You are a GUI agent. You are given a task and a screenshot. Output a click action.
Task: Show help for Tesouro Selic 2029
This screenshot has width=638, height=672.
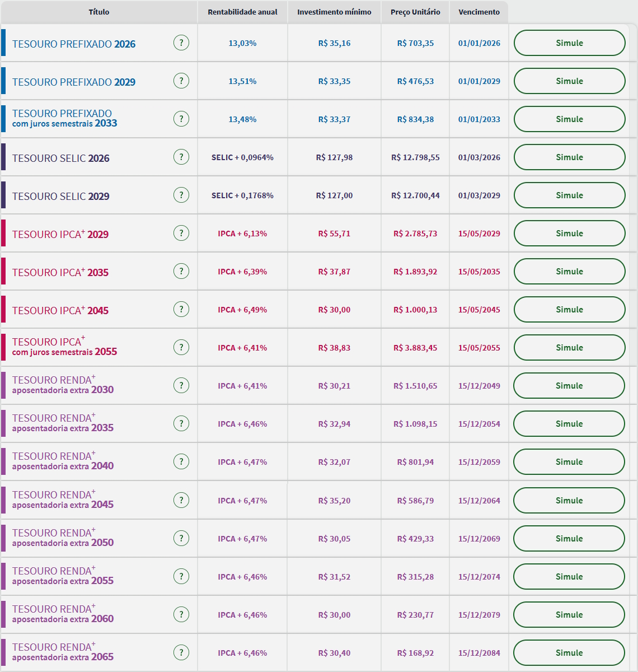coord(181,195)
